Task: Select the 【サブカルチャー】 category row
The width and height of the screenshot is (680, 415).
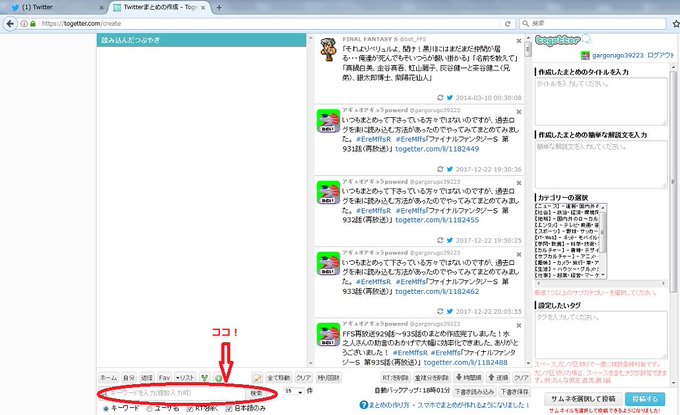Action: (x=566, y=256)
